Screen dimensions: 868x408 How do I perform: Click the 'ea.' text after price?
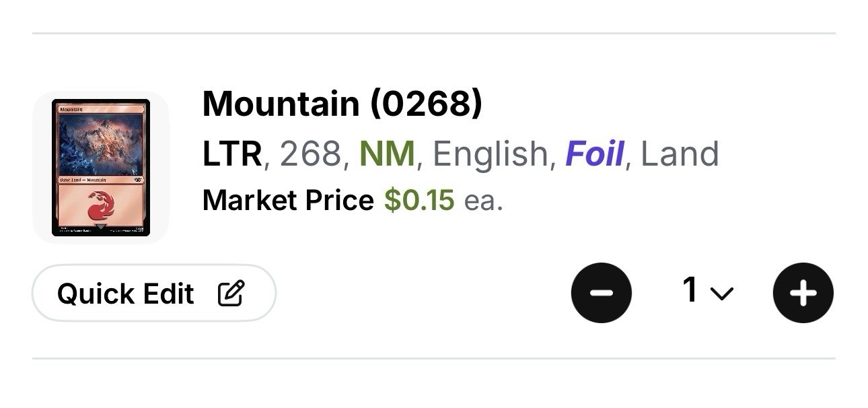[483, 201]
